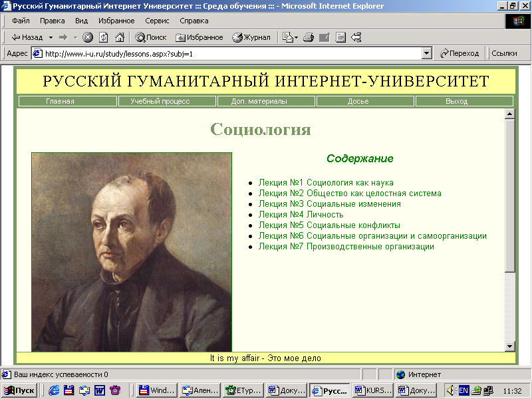532x399 pixels.
Task: Open Лекция №4 Личность
Action: [301, 215]
